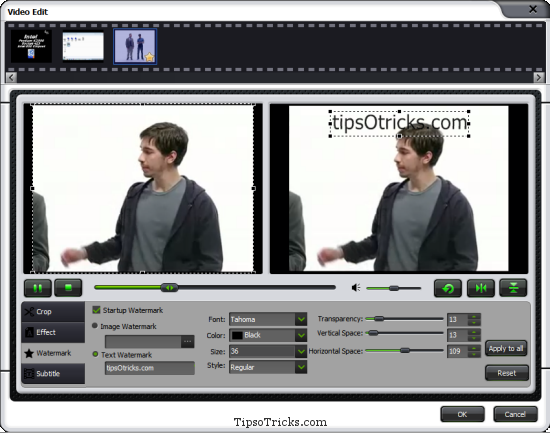
Task: Click the Reset button
Action: tap(507, 373)
